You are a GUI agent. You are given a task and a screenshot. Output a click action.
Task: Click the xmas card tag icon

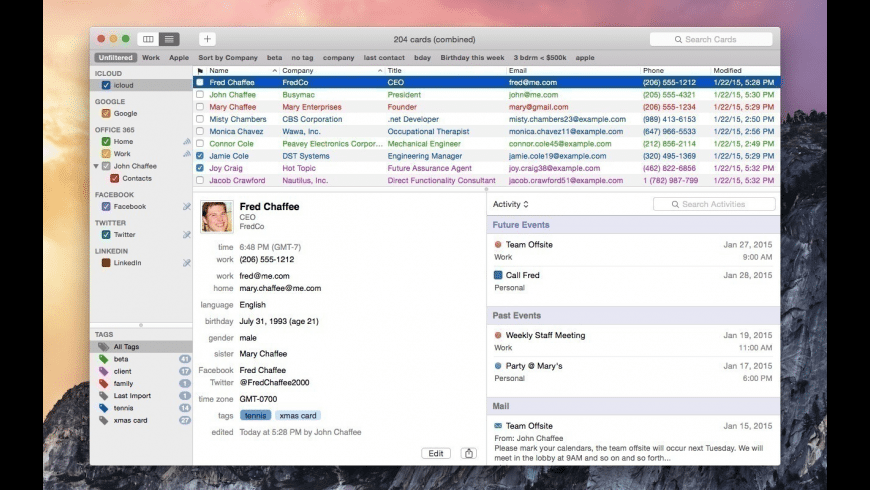click(104, 420)
